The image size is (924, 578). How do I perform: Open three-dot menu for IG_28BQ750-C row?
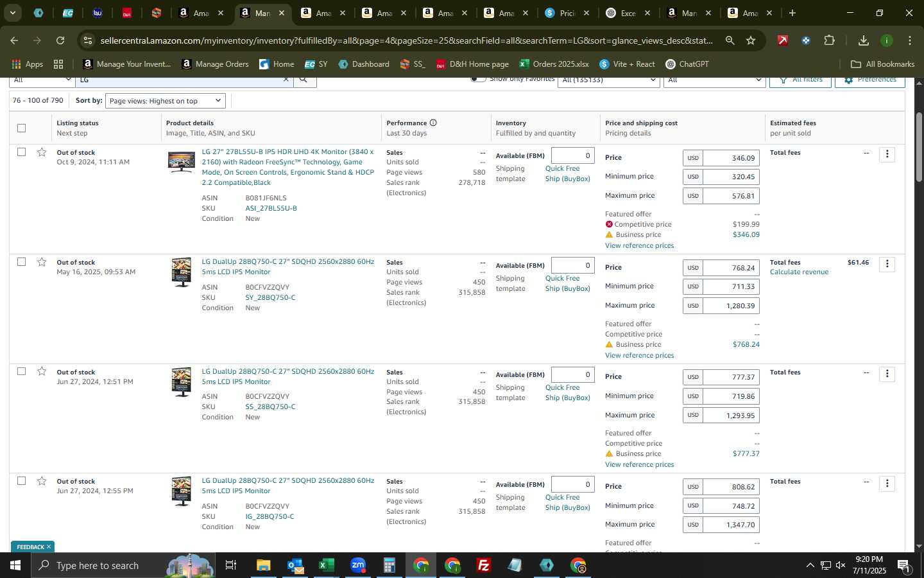(x=887, y=484)
